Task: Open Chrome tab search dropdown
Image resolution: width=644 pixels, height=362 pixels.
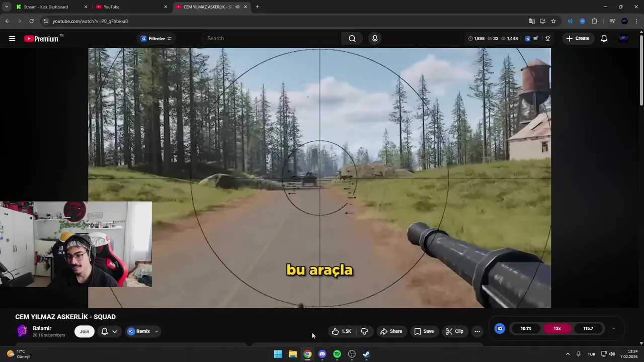Action: tap(7, 7)
